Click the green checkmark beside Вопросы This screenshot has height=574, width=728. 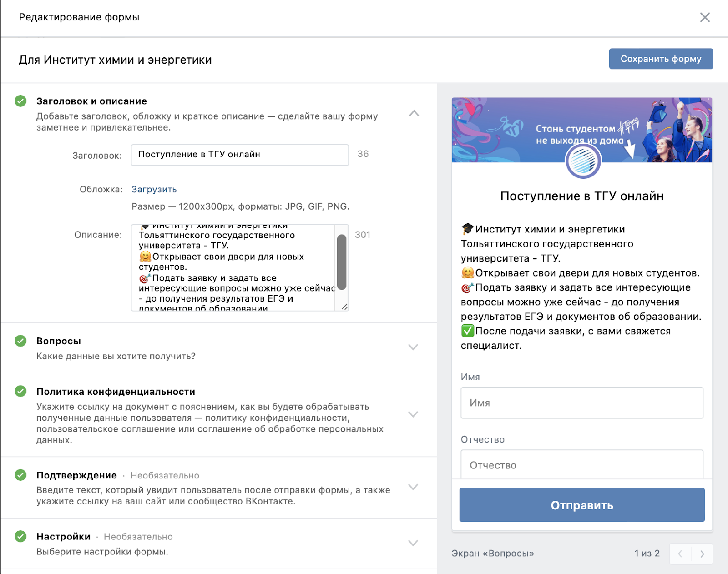tap(20, 341)
